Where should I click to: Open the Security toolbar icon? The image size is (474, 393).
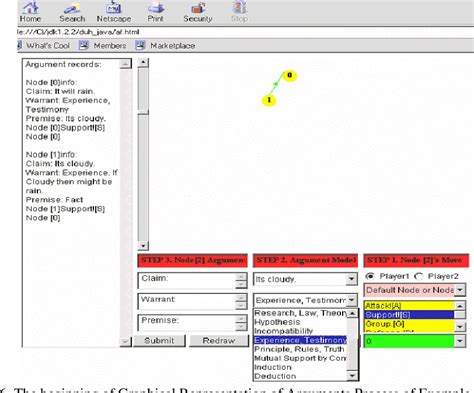coord(198,12)
